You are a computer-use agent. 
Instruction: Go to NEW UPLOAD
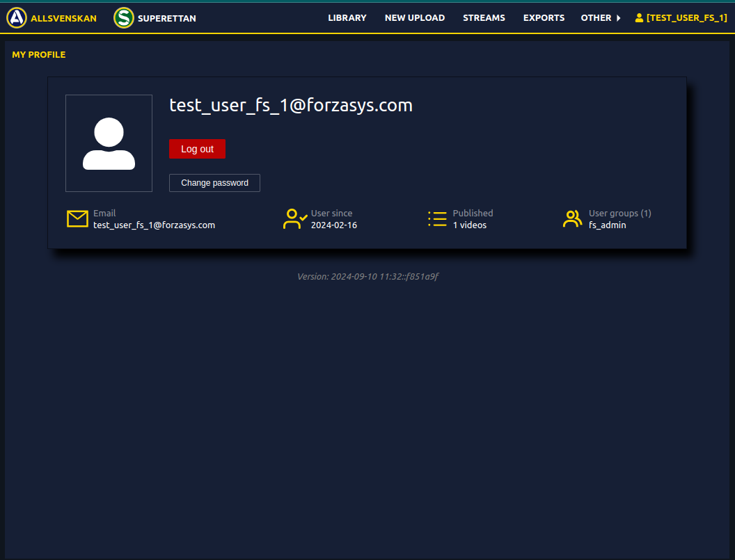[x=415, y=18]
